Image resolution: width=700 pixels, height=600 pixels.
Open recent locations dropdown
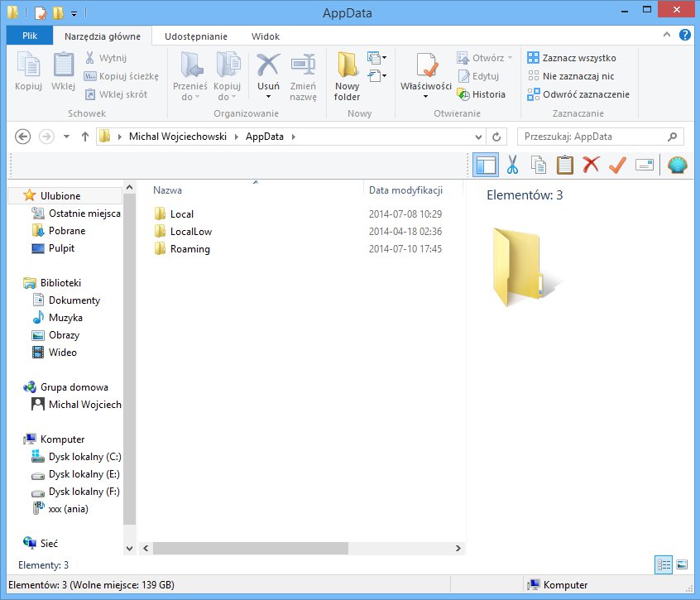coord(66,137)
